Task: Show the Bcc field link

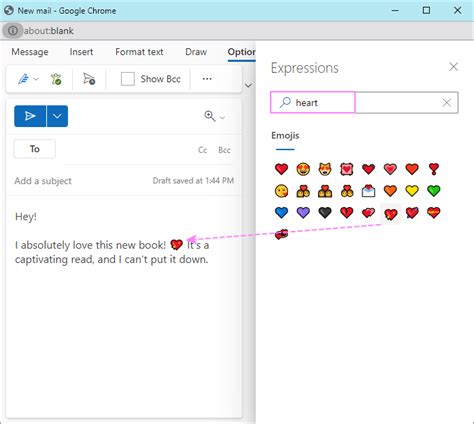Action: pyautogui.click(x=224, y=150)
